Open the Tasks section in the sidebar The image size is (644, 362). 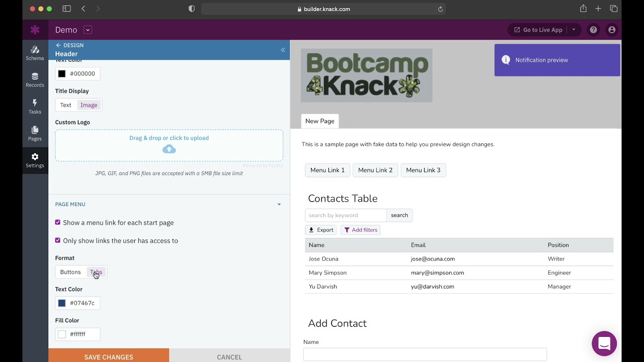(35, 107)
